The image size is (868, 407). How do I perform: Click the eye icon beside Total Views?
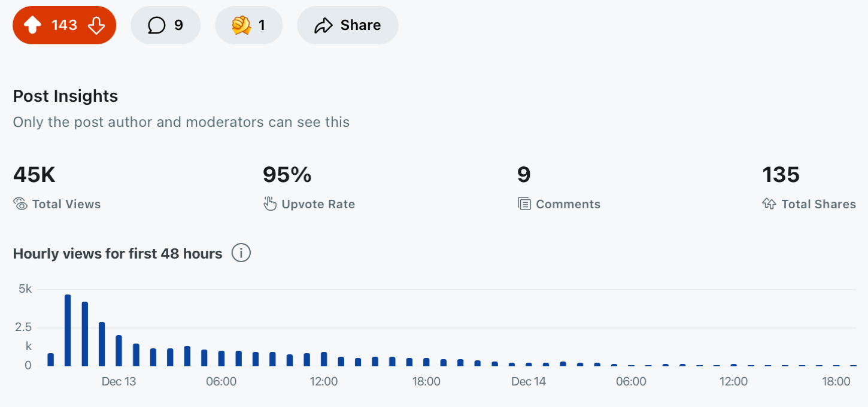pos(20,204)
